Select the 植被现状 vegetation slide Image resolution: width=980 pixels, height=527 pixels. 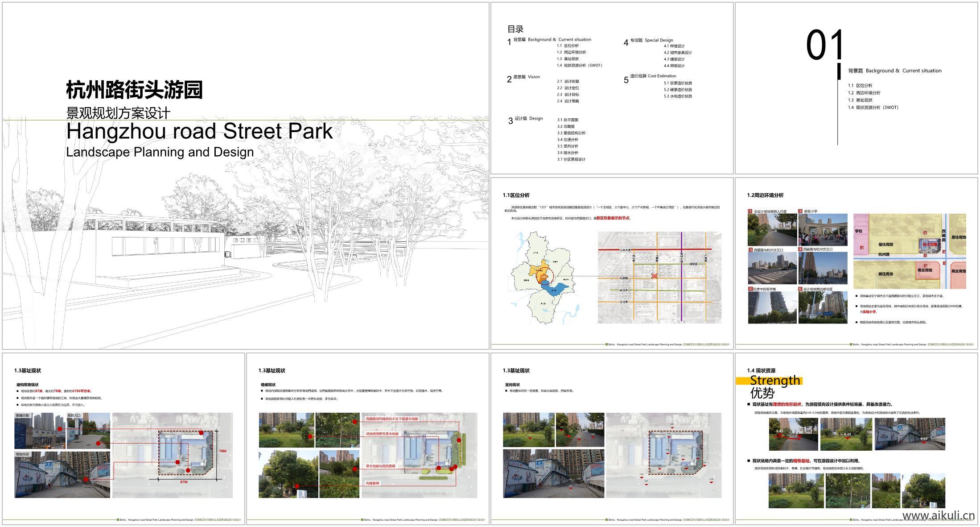click(x=367, y=439)
